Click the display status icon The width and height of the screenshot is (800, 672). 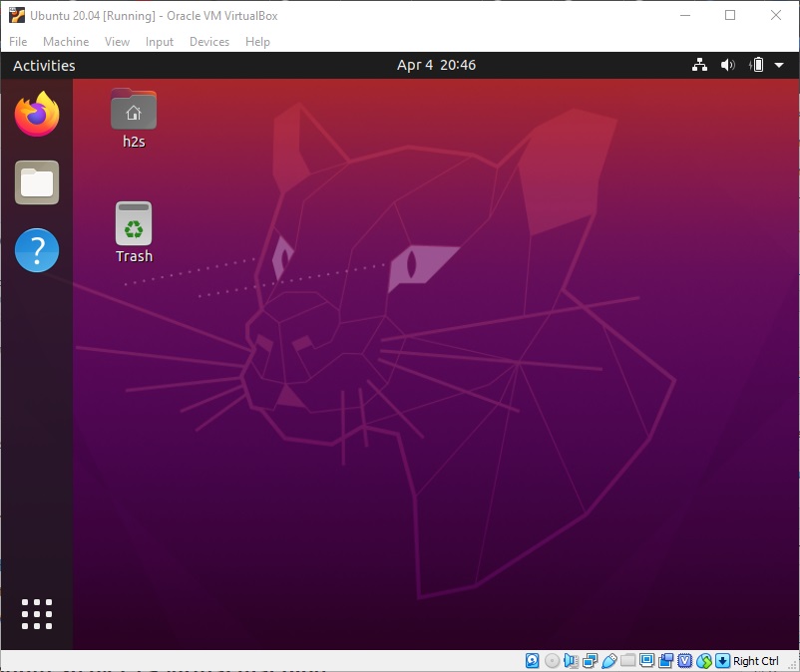point(646,660)
